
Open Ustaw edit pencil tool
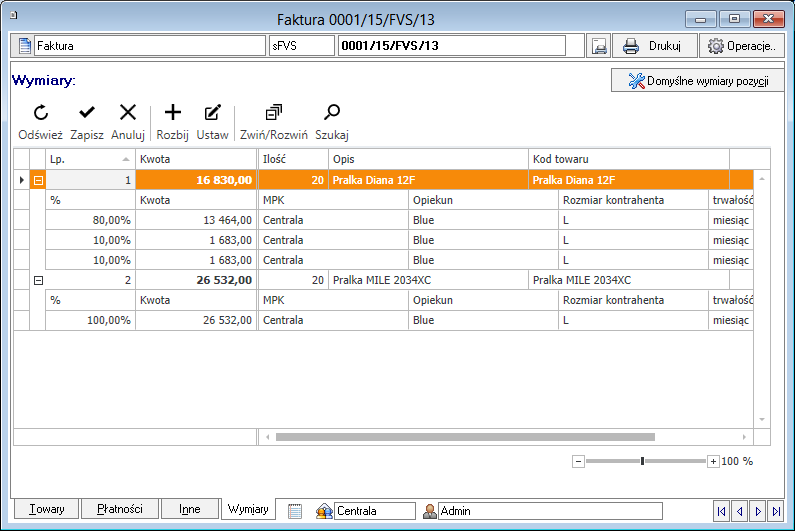coord(212,113)
